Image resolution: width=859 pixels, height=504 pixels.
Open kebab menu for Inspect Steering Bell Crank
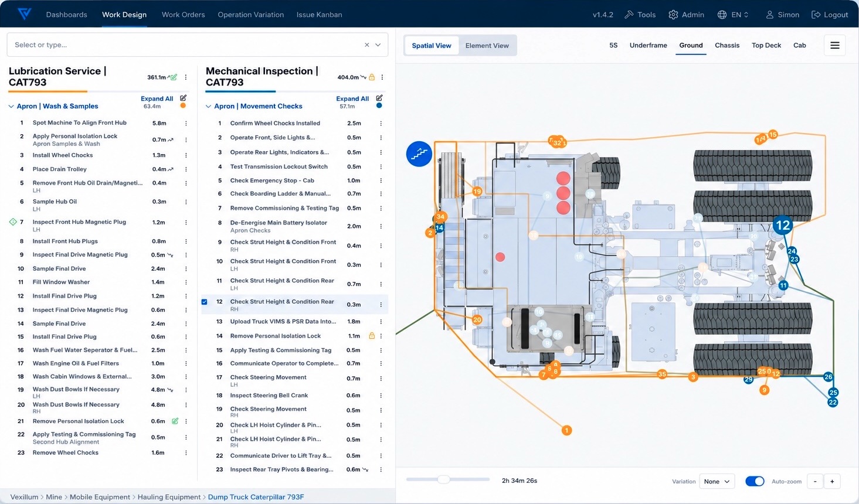[381, 396]
